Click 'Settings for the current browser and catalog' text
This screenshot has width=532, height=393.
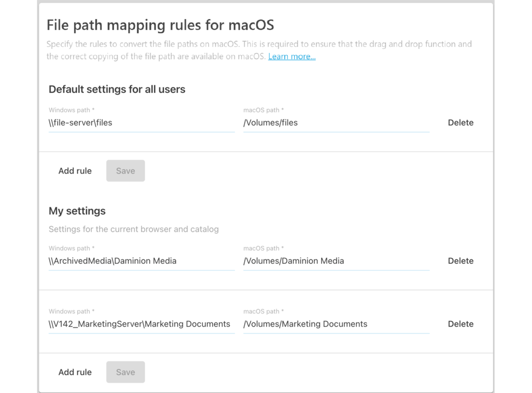tap(134, 229)
